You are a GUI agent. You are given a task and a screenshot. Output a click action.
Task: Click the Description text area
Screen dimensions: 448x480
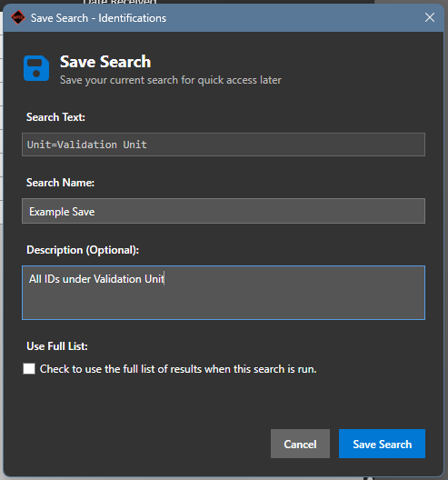pyautogui.click(x=224, y=293)
